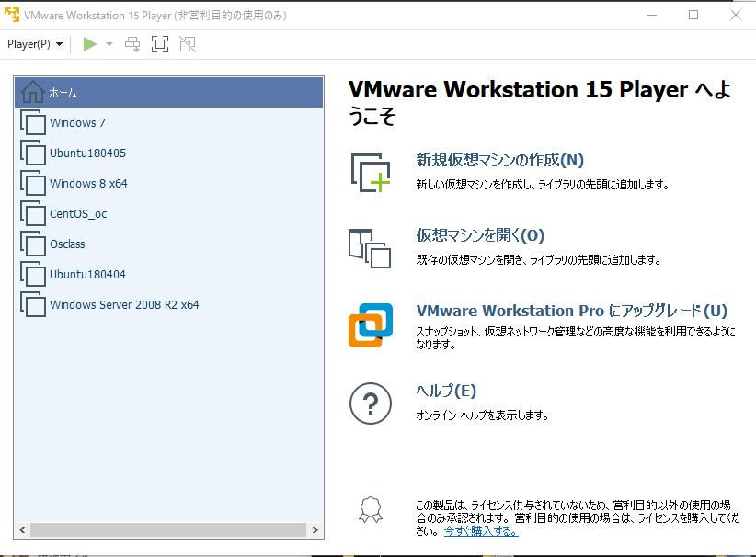Click the VM icon beside Windows 8 x64
Viewport: 756px width, 557px height.
[33, 183]
